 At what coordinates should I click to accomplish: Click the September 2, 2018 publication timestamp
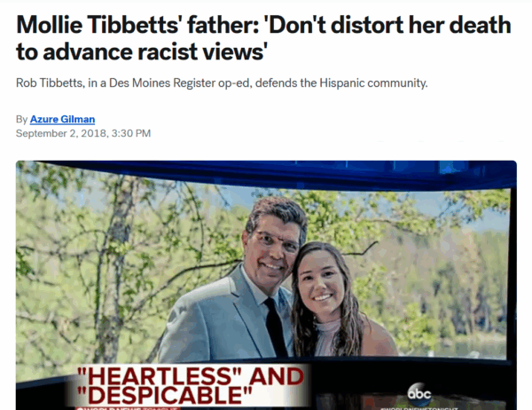83,133
